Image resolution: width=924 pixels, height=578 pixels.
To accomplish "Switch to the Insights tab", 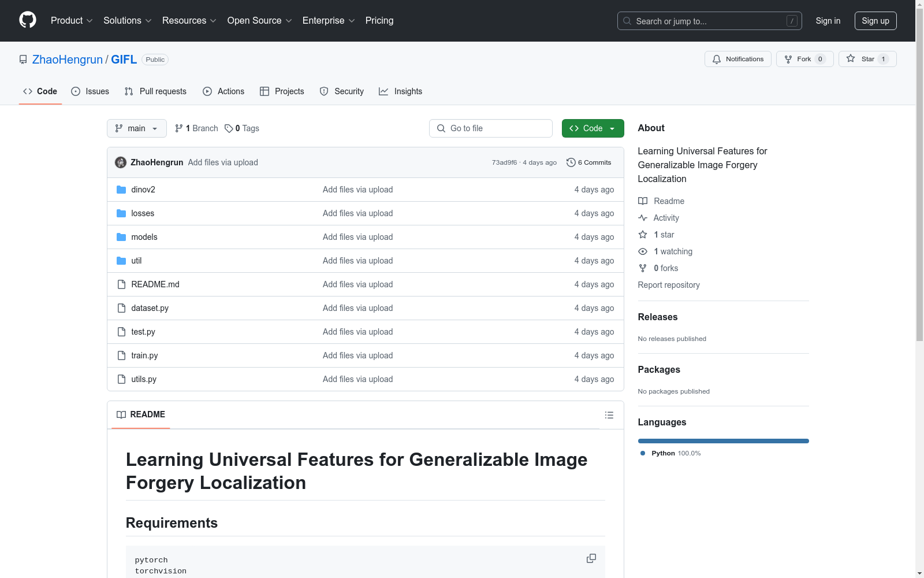I will click(401, 91).
